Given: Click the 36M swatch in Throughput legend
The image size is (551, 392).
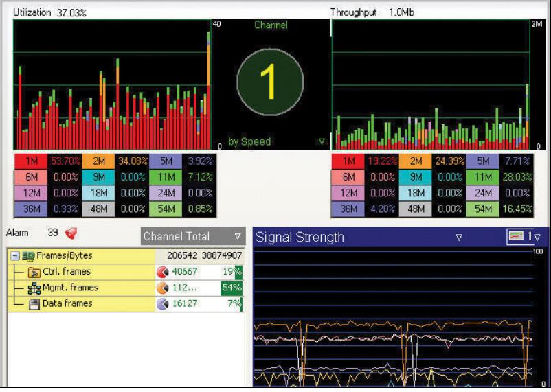Looking at the screenshot, I should point(348,209).
